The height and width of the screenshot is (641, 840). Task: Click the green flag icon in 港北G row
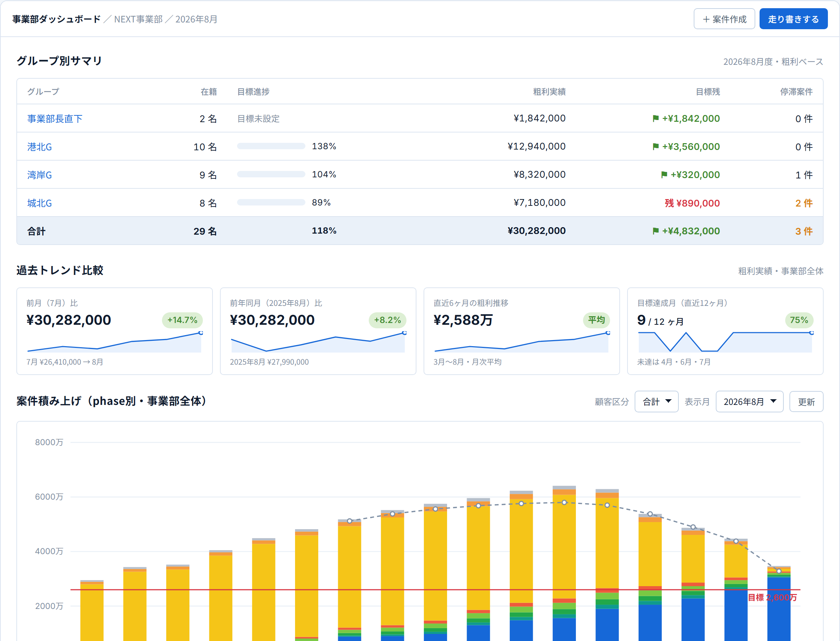click(656, 146)
